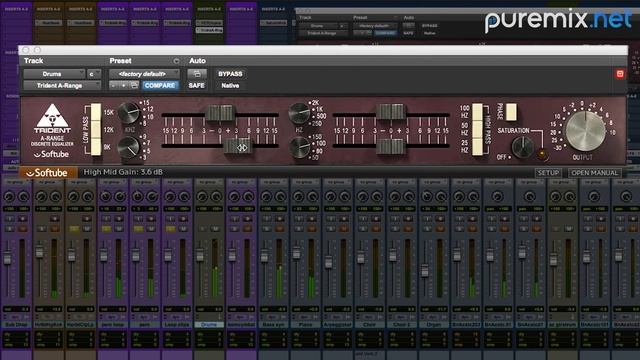Select the Sub Drop track name

coord(16,324)
